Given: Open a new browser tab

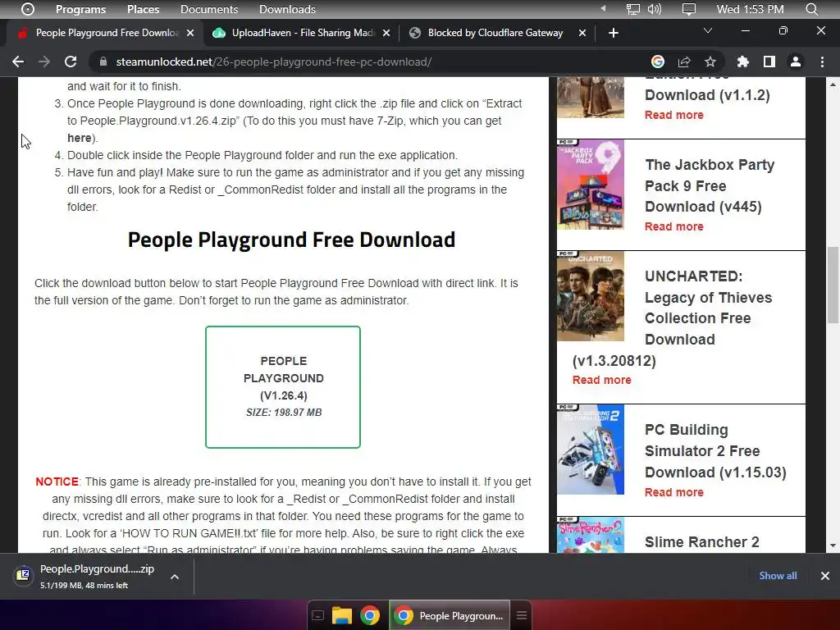Looking at the screenshot, I should pos(614,33).
